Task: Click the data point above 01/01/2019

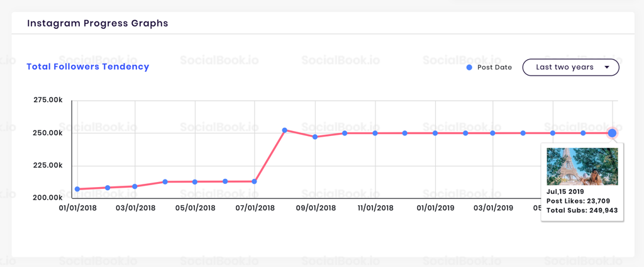Action: pyautogui.click(x=435, y=133)
